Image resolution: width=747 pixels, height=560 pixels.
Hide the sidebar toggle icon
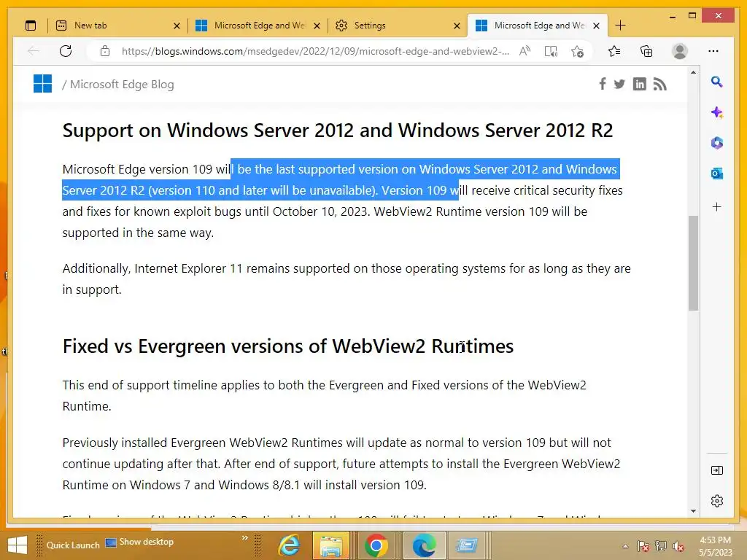717,470
